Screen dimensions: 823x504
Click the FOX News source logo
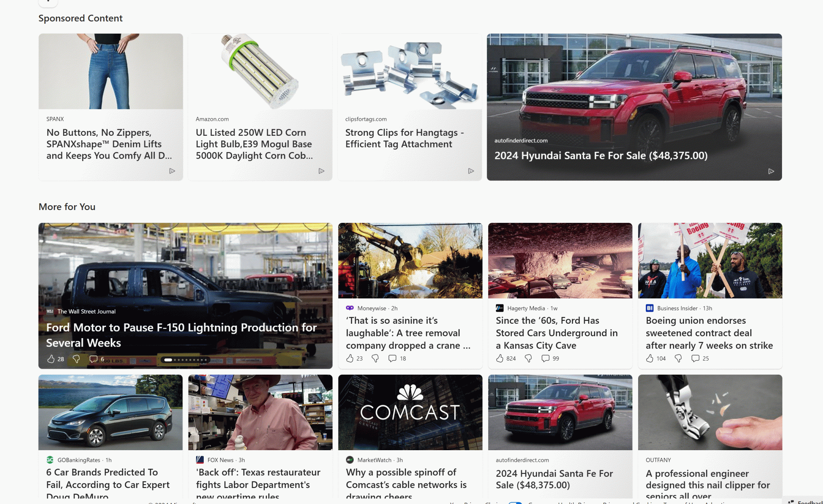pos(200,460)
